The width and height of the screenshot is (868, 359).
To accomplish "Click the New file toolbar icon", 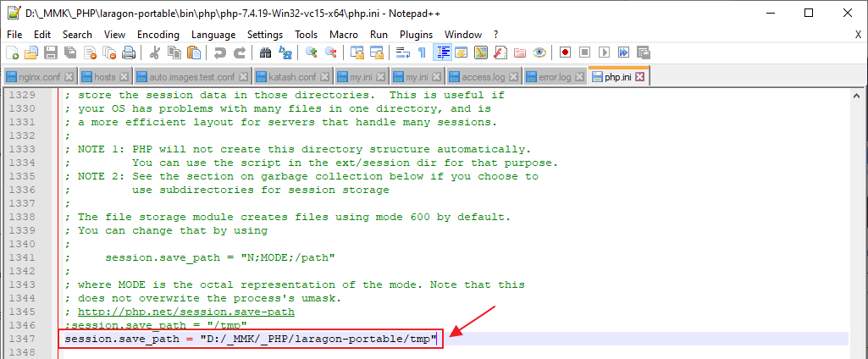I will click(13, 52).
